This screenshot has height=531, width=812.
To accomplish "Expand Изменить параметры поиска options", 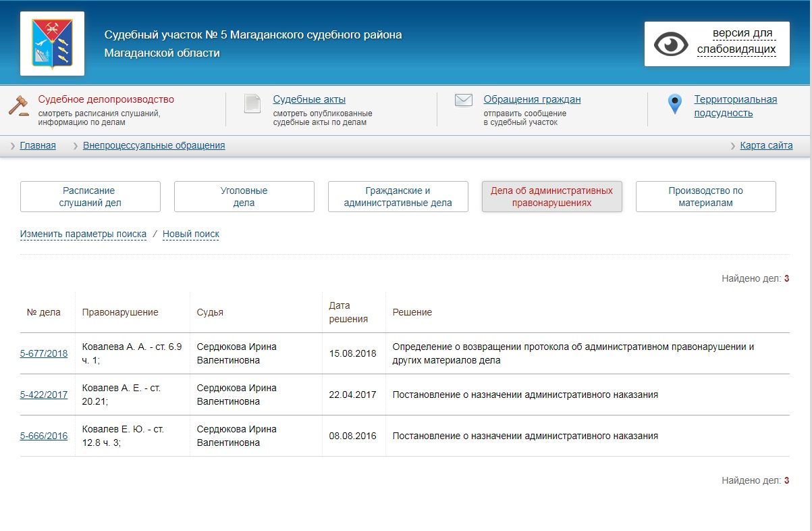I will click(83, 234).
